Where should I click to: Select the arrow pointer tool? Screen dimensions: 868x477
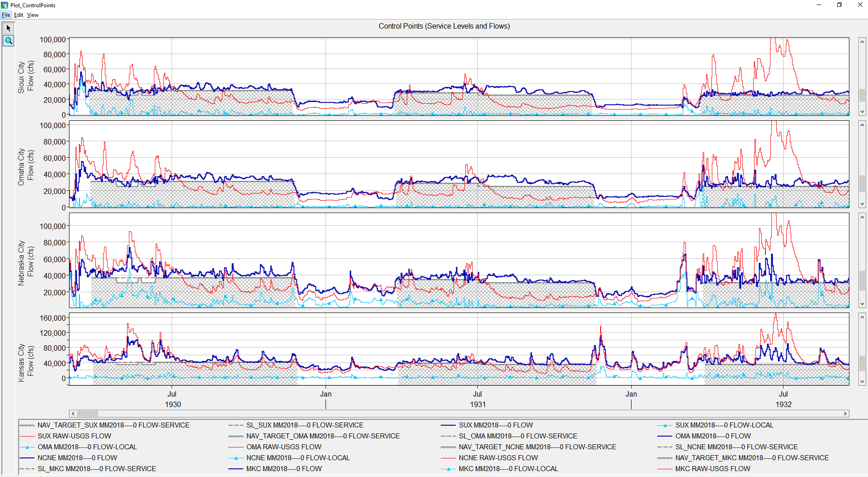[8, 28]
